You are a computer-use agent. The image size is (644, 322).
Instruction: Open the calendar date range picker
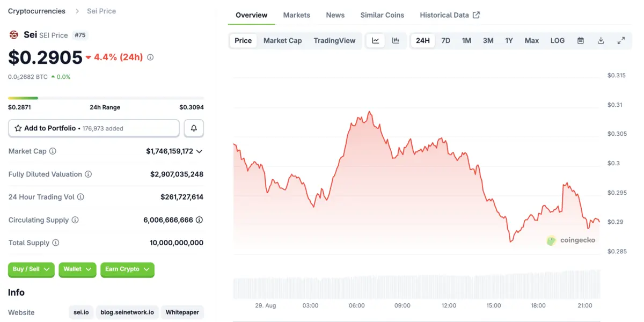(580, 40)
